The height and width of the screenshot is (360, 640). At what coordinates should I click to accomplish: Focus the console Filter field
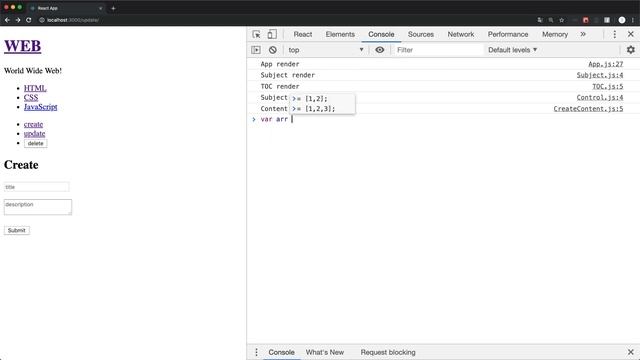(x=439, y=50)
